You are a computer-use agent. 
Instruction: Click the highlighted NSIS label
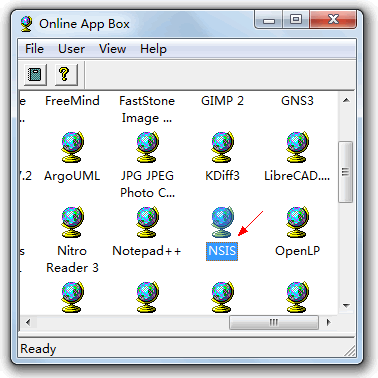(x=222, y=251)
